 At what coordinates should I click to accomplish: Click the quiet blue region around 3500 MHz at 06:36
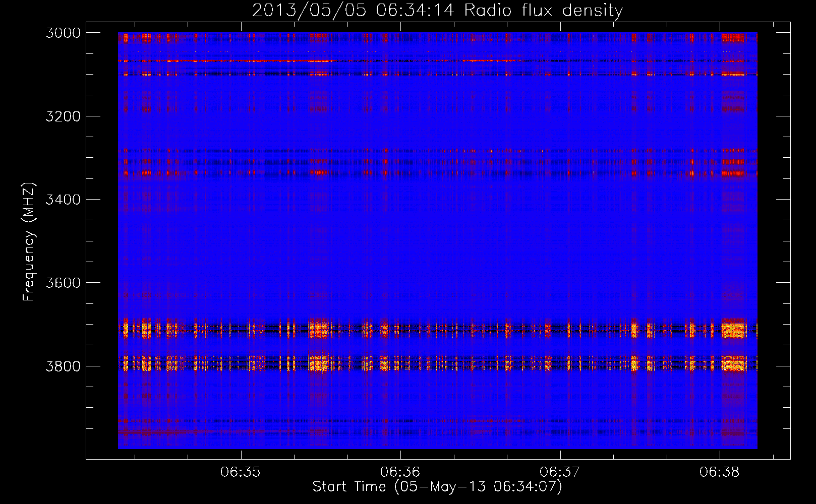click(400, 241)
